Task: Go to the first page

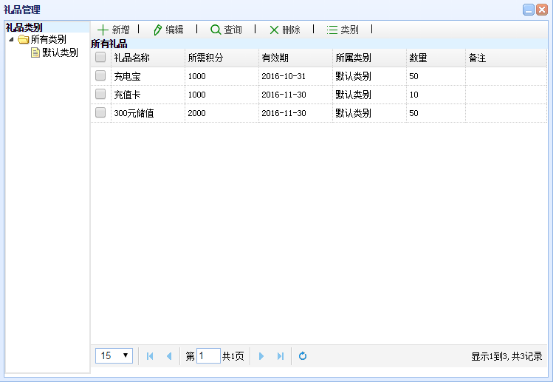Action: (x=150, y=356)
